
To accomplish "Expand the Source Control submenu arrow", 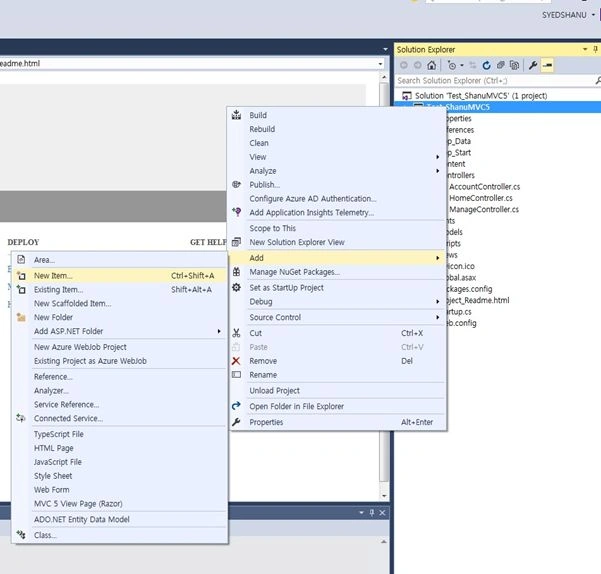I will (x=437, y=317).
